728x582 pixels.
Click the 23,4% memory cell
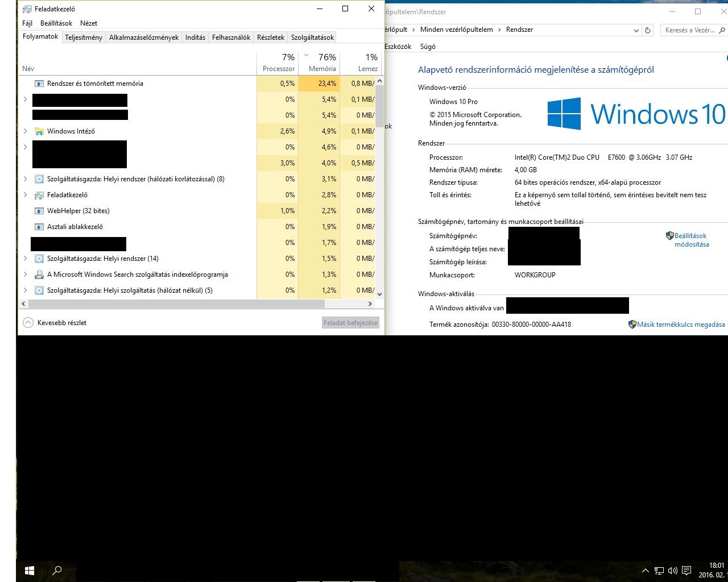[x=319, y=84]
